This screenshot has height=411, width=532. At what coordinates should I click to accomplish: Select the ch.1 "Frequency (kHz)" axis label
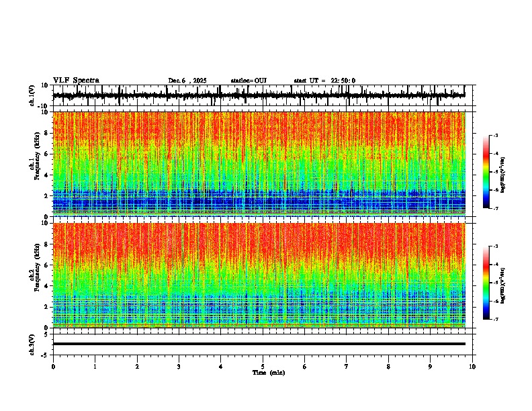point(37,156)
